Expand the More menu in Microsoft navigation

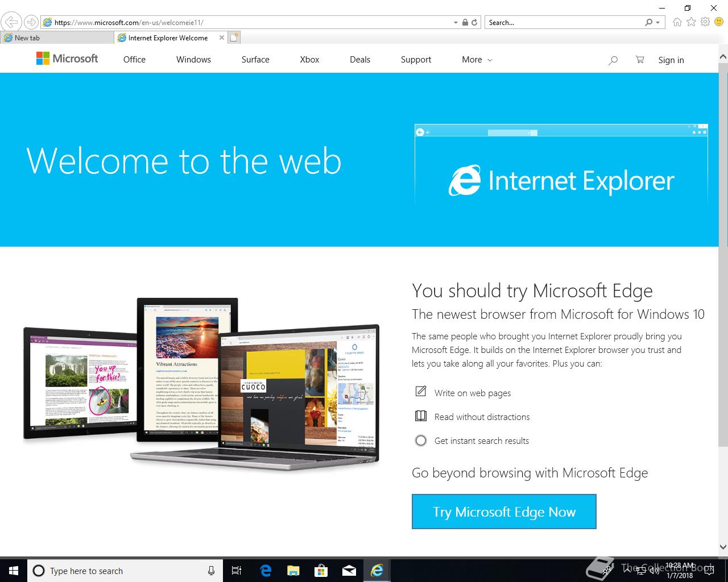pos(477,60)
